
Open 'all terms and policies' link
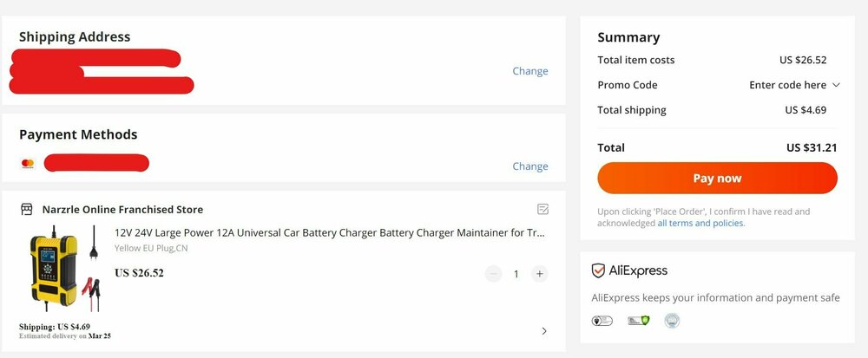[700, 223]
